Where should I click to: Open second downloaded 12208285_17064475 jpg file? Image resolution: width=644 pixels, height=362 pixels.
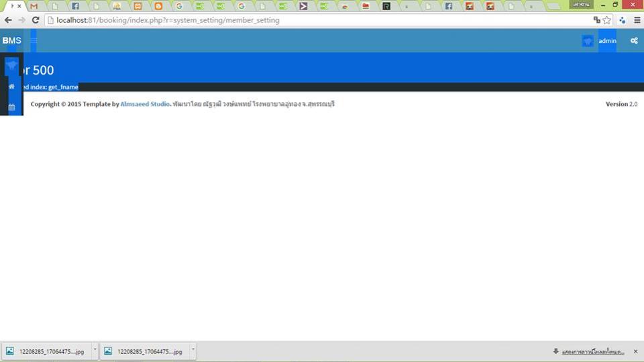(x=144, y=351)
